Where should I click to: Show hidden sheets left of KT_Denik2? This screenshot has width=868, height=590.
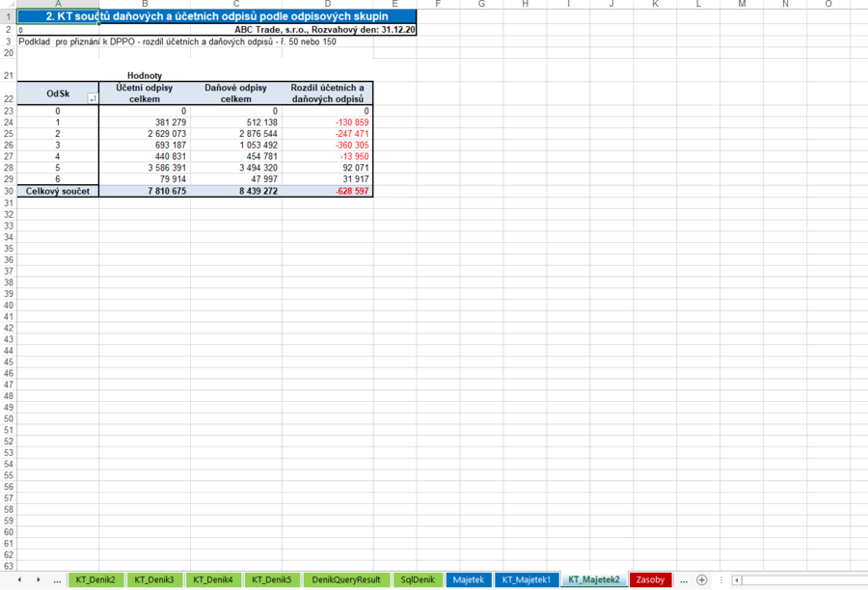pyautogui.click(x=57, y=579)
